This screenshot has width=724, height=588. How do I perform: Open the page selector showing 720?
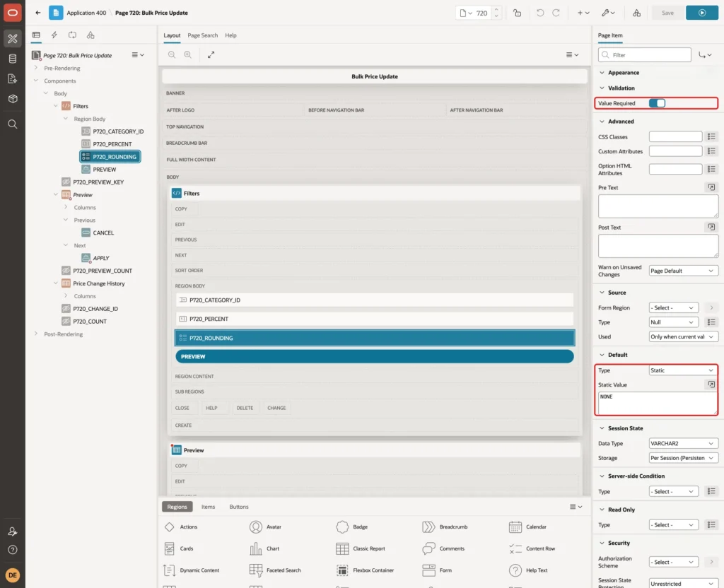tap(473, 13)
